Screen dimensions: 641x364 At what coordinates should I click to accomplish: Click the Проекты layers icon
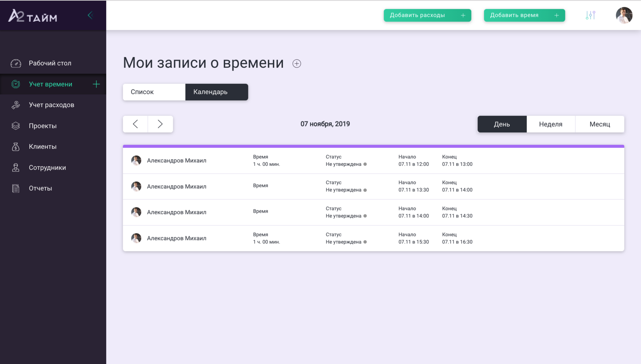point(16,126)
